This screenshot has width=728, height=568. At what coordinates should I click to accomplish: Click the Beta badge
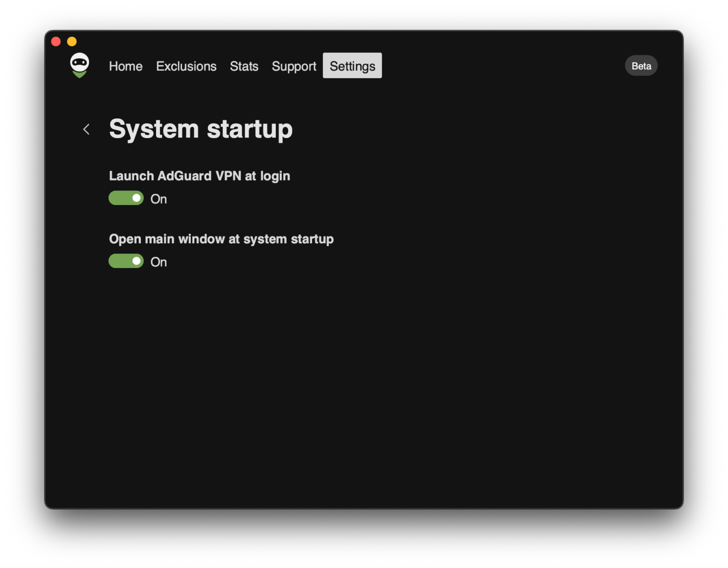(x=641, y=65)
